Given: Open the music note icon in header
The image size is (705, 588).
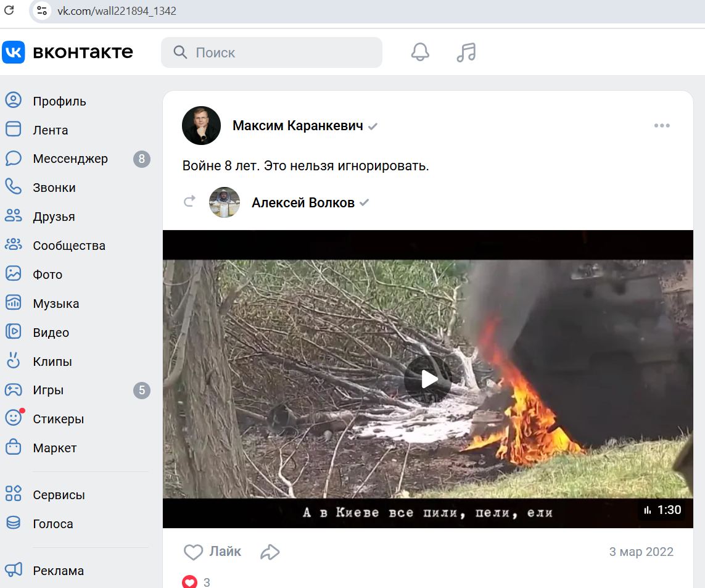Looking at the screenshot, I should pos(466,52).
